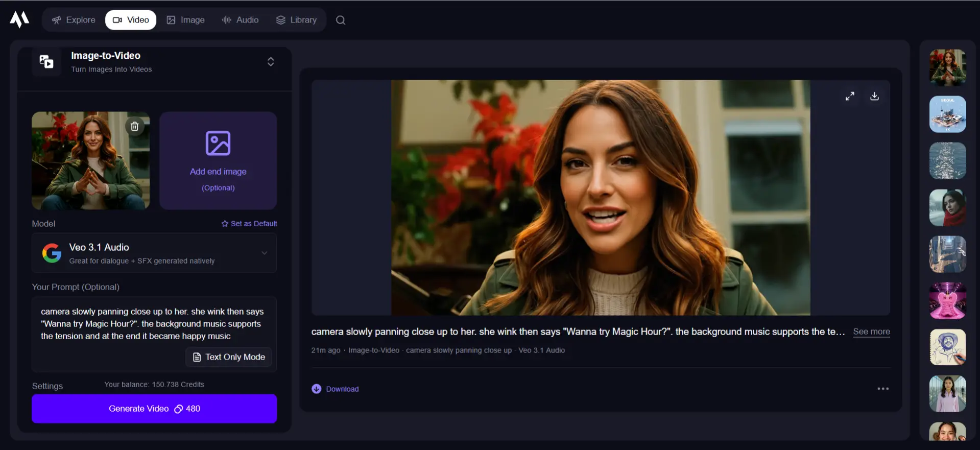Image resolution: width=980 pixels, height=450 pixels.
Task: Click inside the prompt text field
Action: click(x=153, y=324)
